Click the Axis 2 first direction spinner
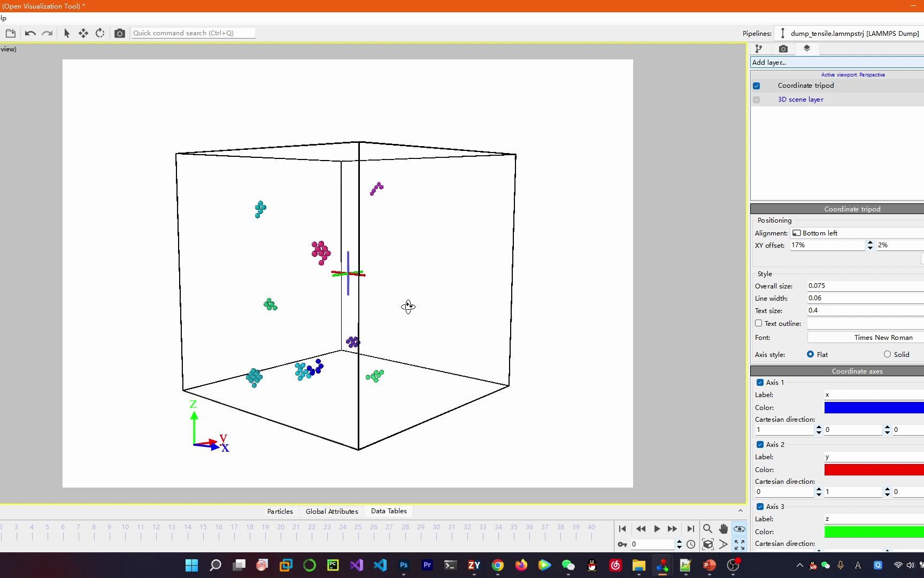Screen dimensions: 924x578 [819, 492]
